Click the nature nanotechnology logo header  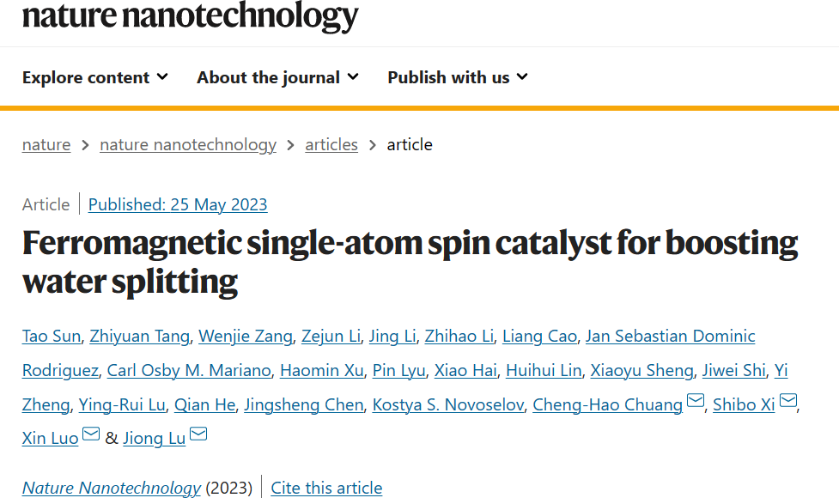(x=190, y=16)
